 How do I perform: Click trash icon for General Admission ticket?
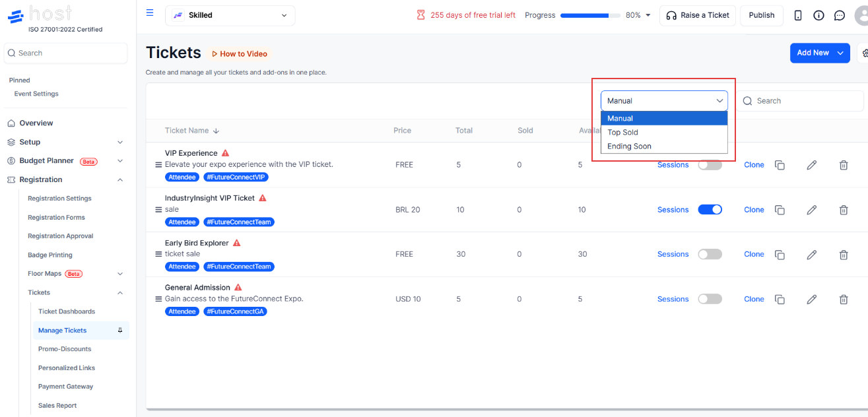843,299
